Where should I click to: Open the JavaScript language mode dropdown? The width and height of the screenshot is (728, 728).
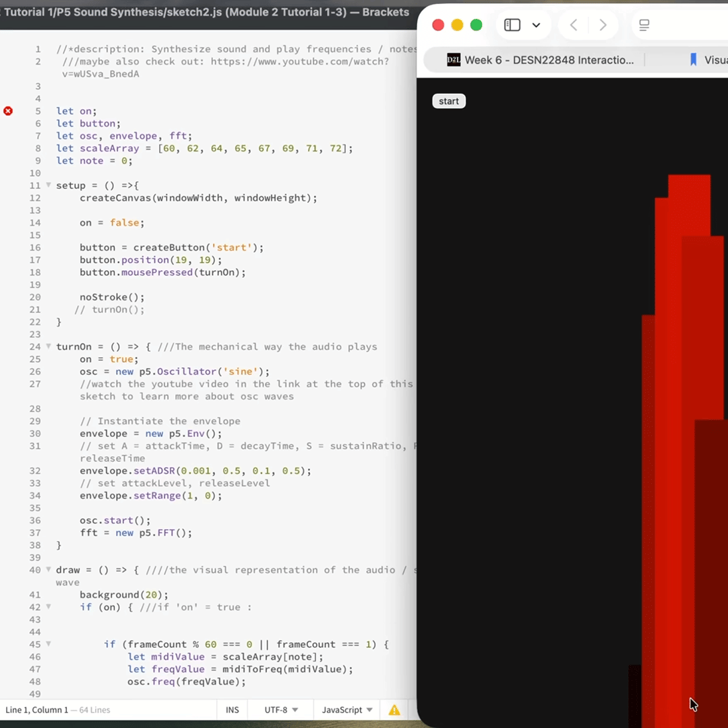347,710
